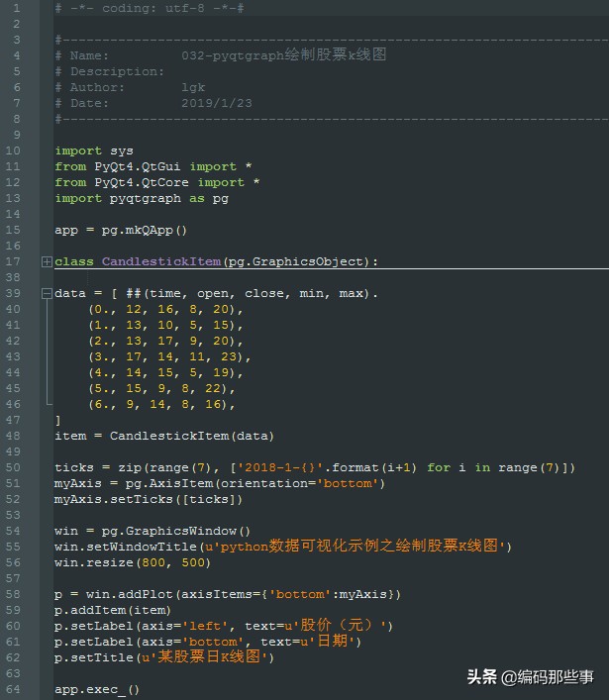Image resolution: width=609 pixels, height=700 pixels.
Task: Click the coding utf-8 comment line
Action: pyautogui.click(x=150, y=8)
